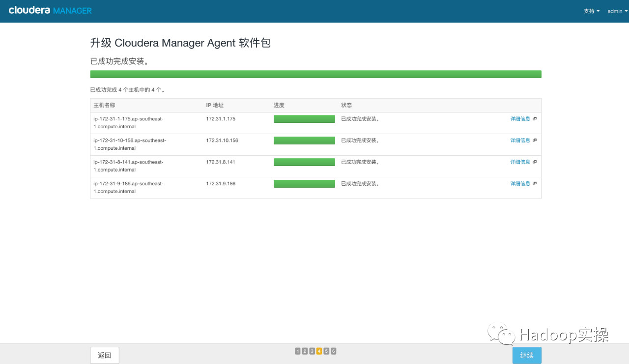Click IP address 172.31.1.175

point(221,119)
